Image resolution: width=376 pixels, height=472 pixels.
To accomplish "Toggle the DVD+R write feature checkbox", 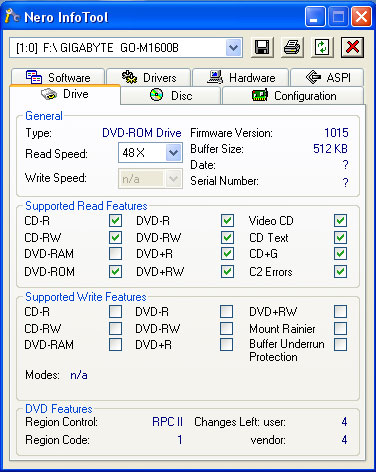I will [227, 345].
